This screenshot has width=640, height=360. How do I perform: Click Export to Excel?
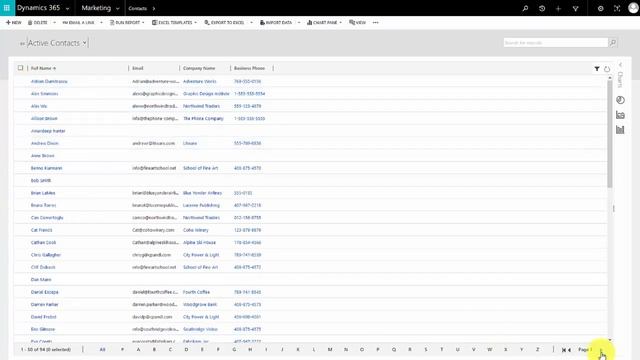point(224,22)
